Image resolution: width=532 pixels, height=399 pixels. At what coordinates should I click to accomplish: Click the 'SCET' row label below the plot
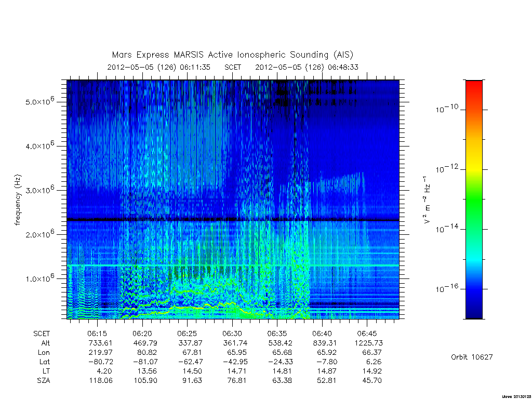pos(42,334)
